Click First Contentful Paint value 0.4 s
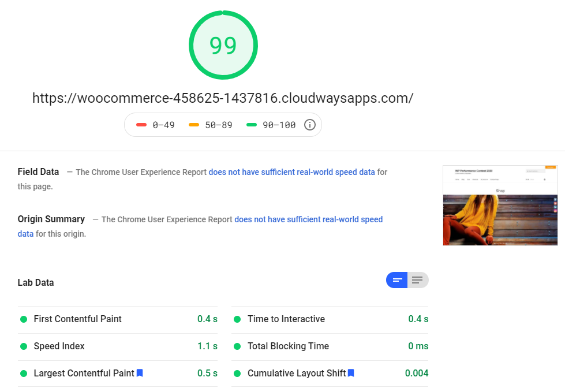 point(208,319)
